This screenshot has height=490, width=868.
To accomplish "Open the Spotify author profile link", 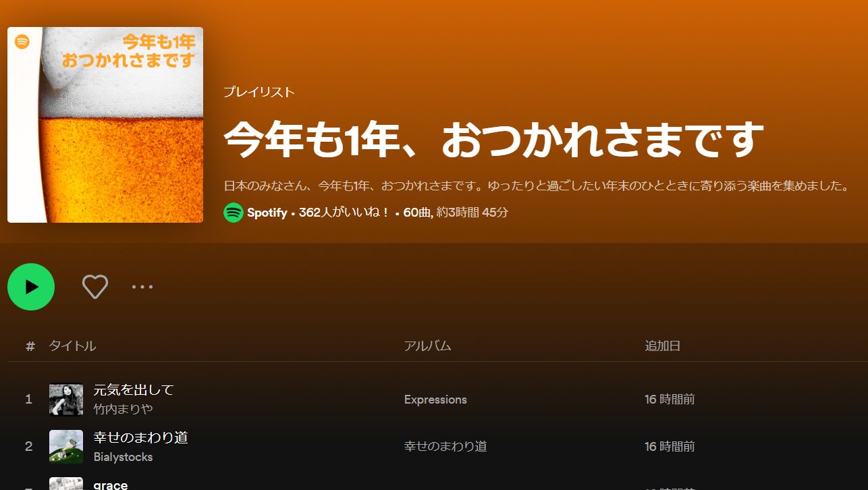I will tap(267, 213).
